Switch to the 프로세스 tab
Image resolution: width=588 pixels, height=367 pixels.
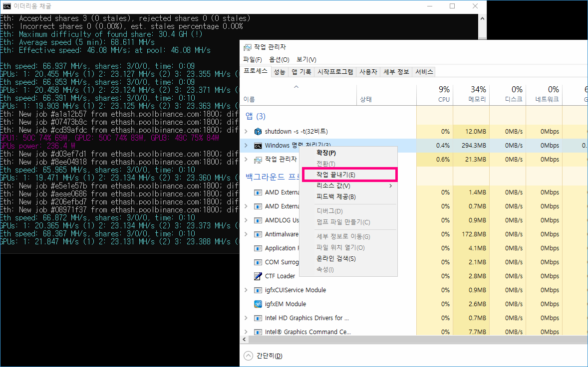coord(256,71)
